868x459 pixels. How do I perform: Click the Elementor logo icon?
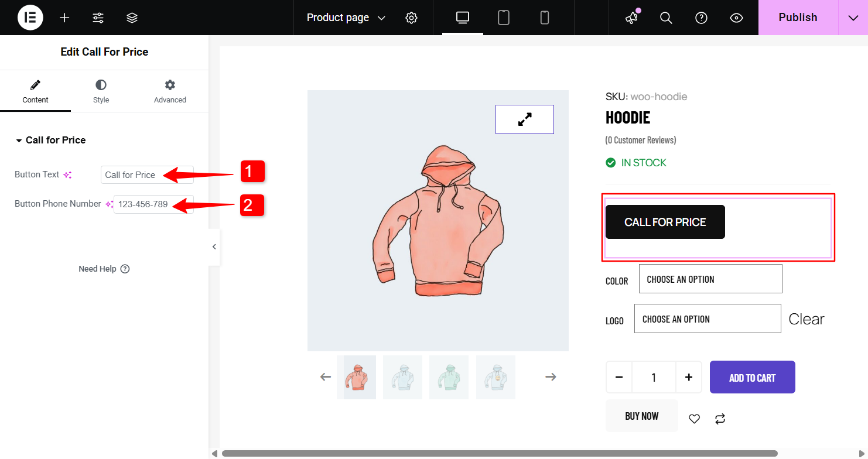click(x=30, y=18)
